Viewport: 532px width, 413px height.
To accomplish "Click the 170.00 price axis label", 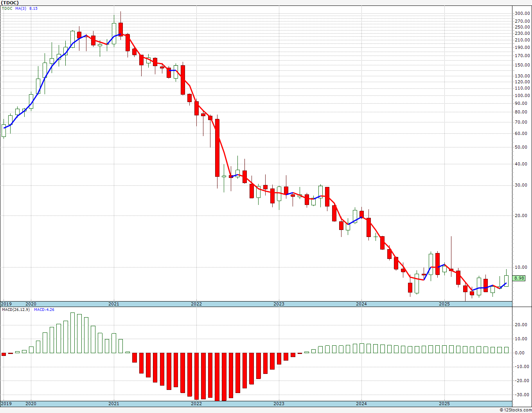I will coord(522,56).
